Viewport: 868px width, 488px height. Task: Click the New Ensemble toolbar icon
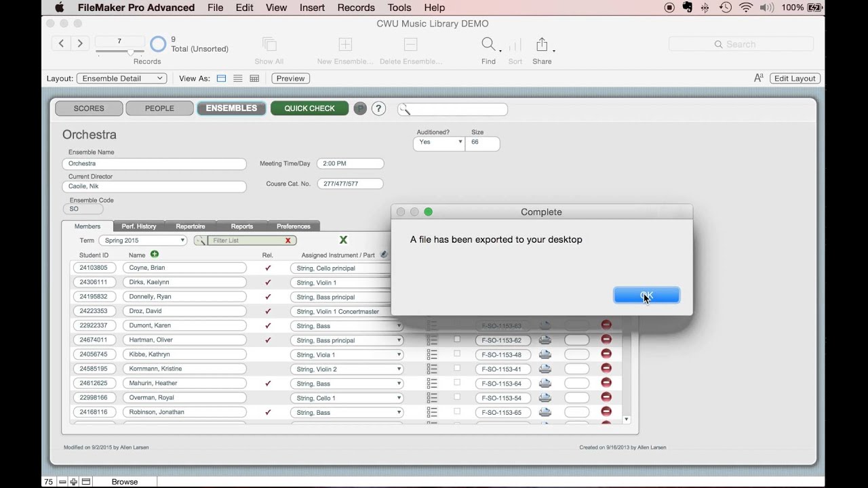coord(345,45)
